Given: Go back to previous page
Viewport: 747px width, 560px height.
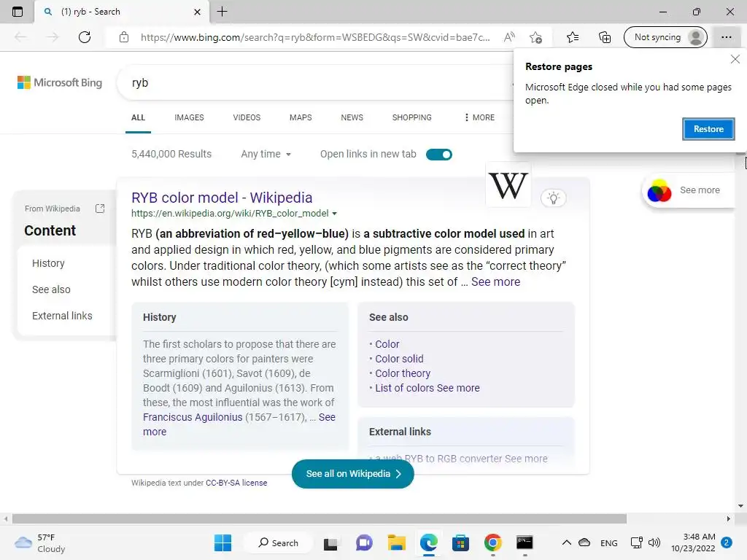Looking at the screenshot, I should click(20, 37).
